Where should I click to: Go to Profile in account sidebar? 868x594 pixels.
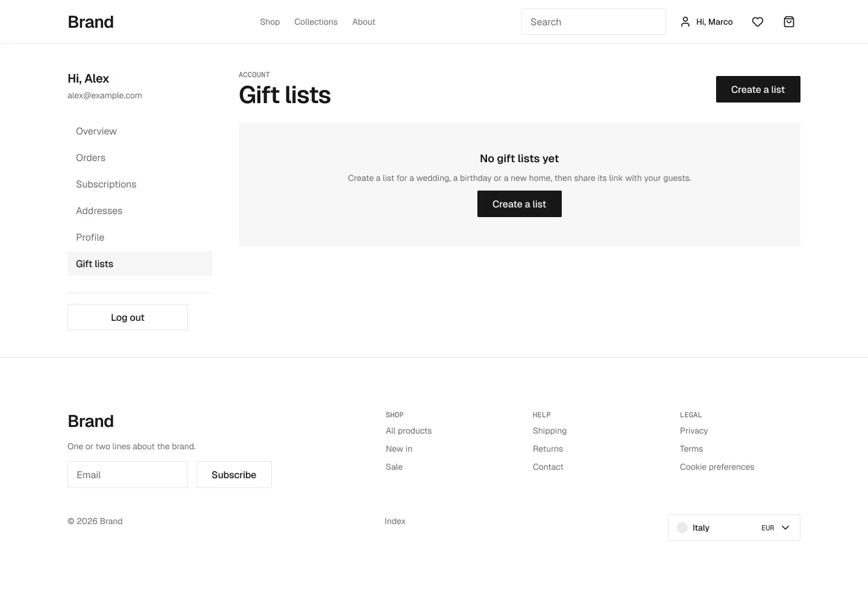(140, 237)
